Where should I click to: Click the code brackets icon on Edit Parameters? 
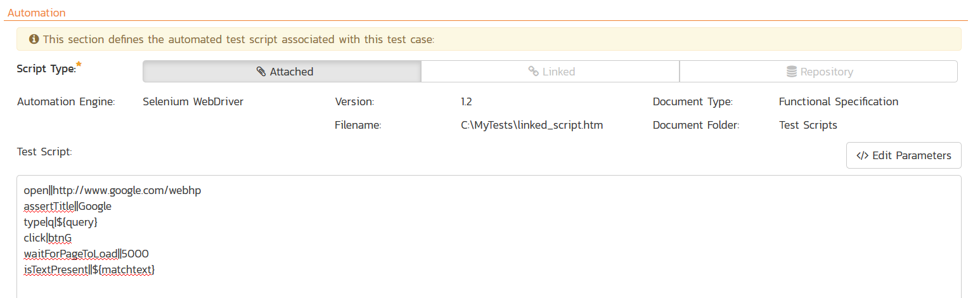(862, 156)
